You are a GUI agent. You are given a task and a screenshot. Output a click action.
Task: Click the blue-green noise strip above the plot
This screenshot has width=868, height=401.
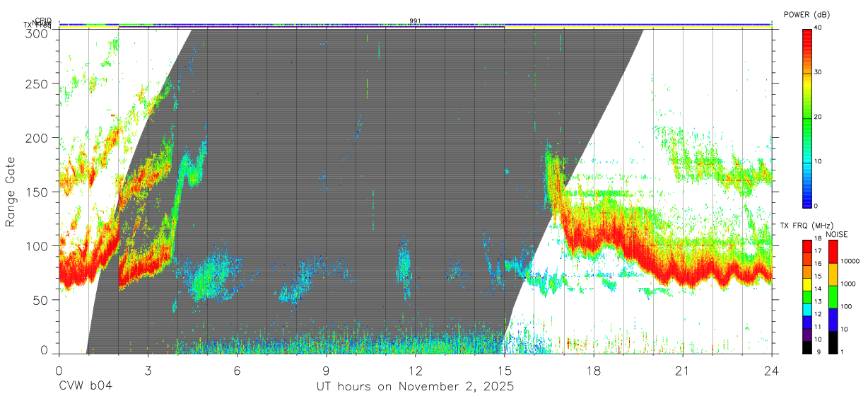pos(416,24)
